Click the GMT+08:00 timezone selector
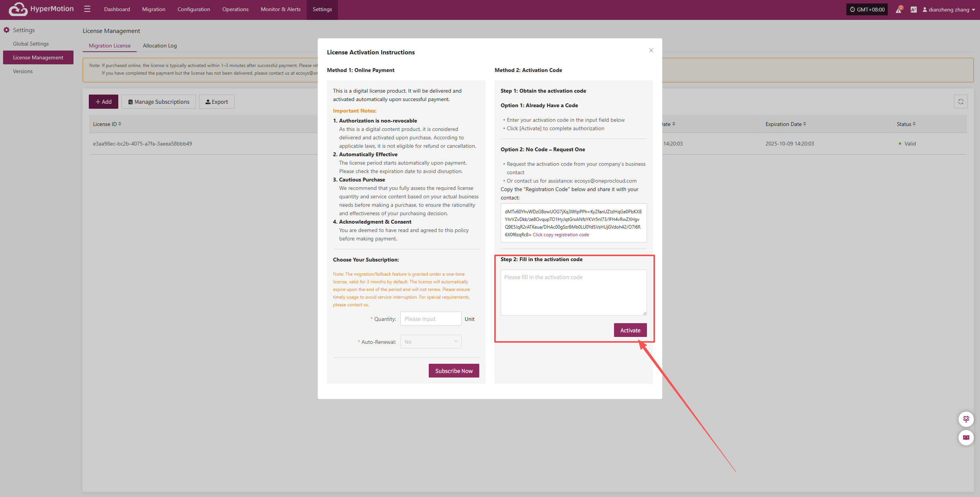Screen dimensions: 980x497 pos(867,10)
